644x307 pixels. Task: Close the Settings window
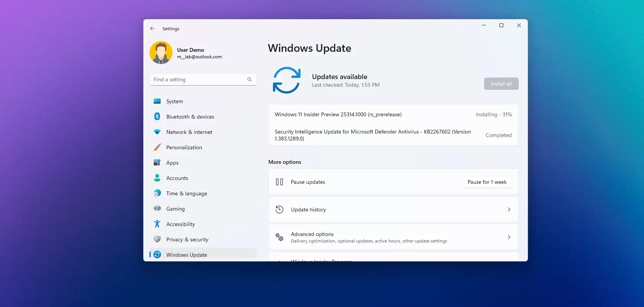point(519,25)
